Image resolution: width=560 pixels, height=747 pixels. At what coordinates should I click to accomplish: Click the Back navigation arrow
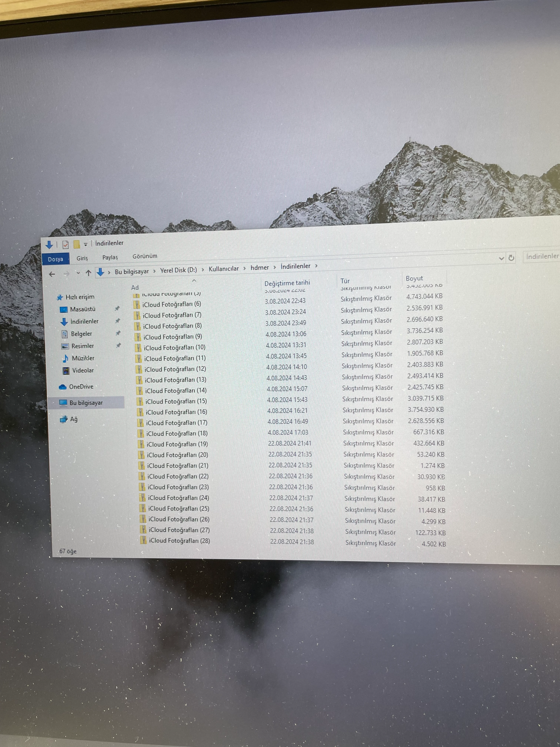(x=52, y=274)
